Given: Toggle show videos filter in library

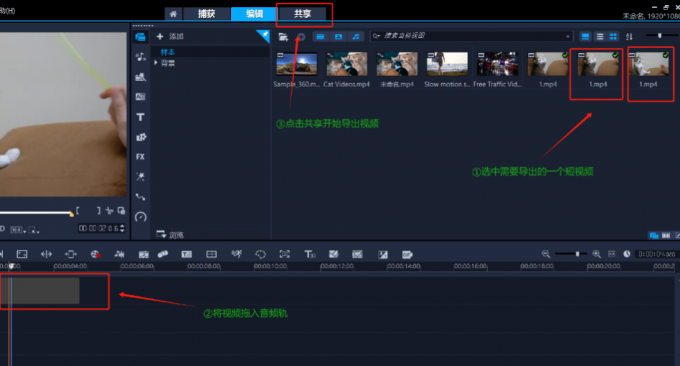Looking at the screenshot, I should (320, 37).
